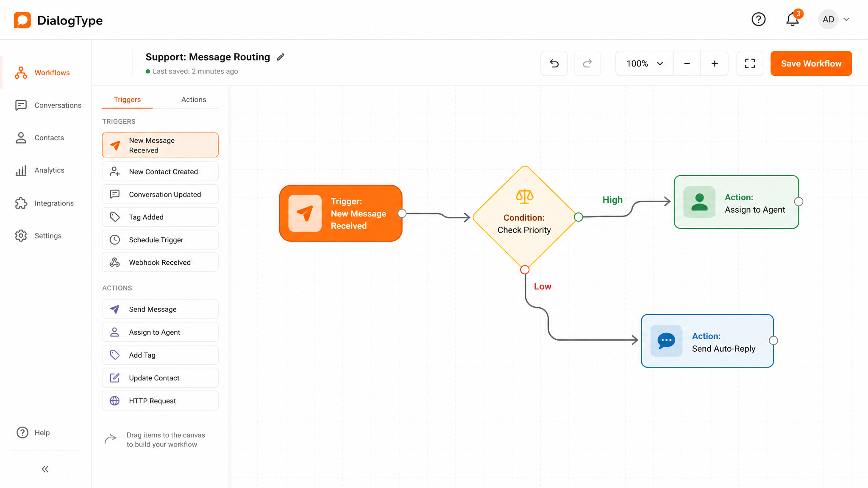The image size is (868, 488).
Task: Select Send Message action item
Action: (x=160, y=309)
